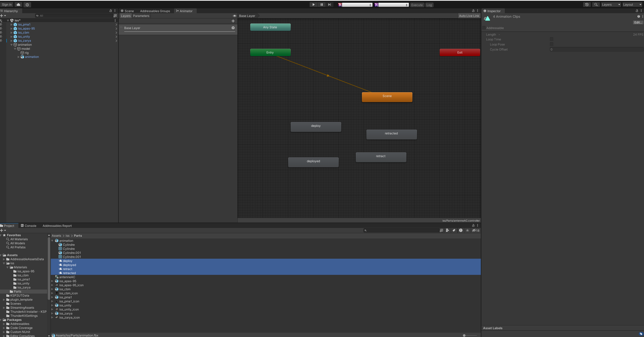
Task: Collapse the animation asset in Project
Action: tap(52, 241)
